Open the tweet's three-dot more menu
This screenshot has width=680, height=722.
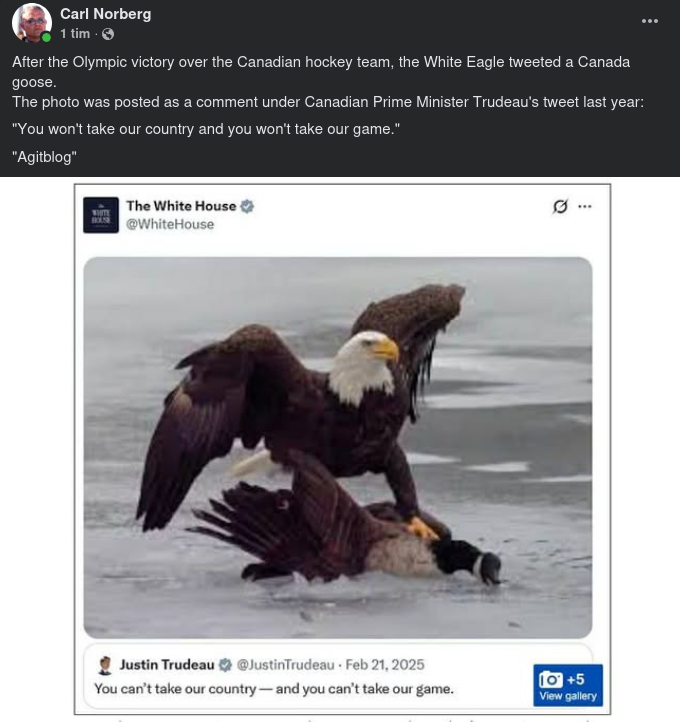585,206
